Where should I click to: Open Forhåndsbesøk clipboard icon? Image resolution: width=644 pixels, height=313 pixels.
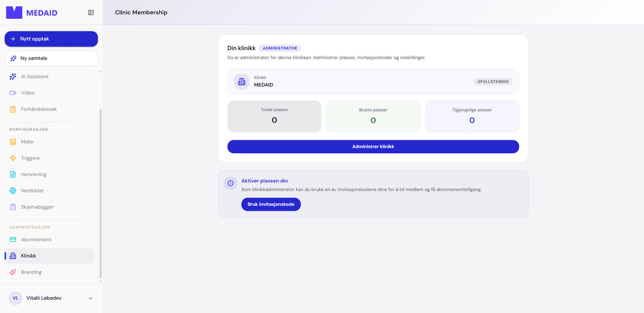(13, 109)
